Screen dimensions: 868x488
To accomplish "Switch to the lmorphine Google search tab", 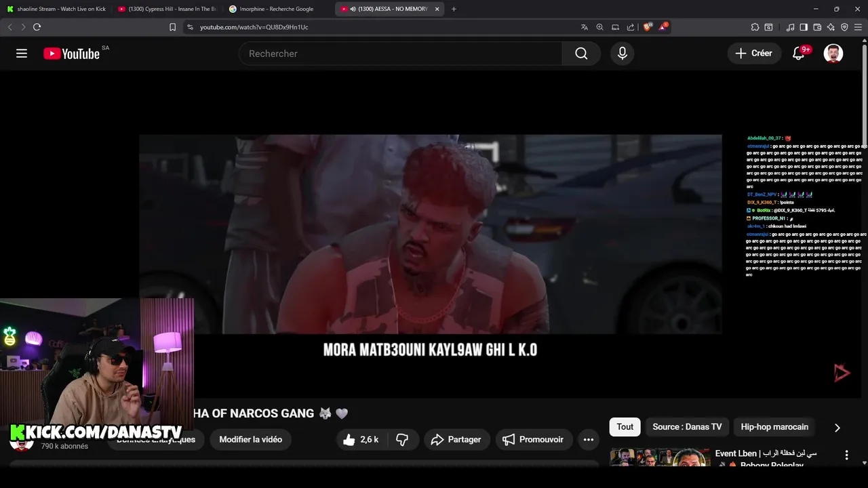I will point(278,9).
